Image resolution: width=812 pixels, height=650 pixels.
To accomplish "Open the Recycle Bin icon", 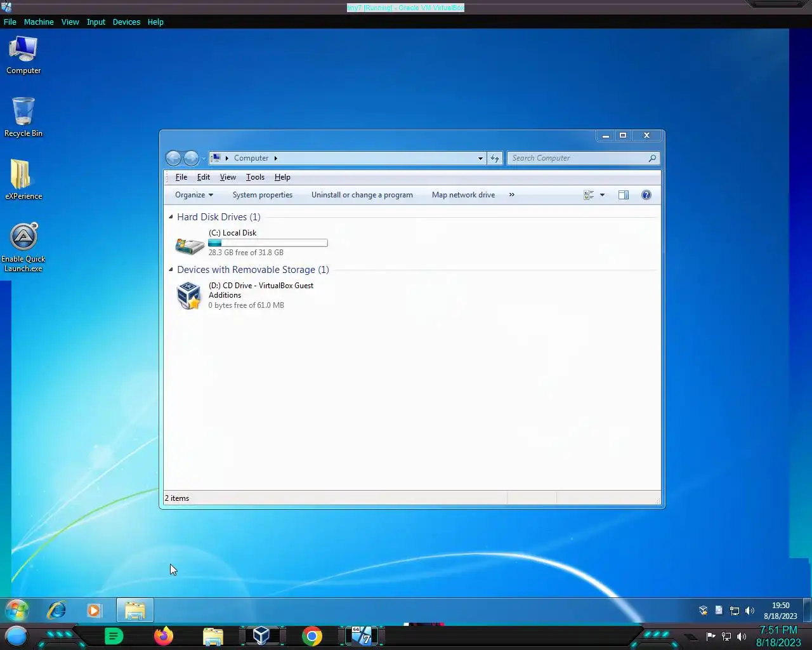I will point(23,117).
